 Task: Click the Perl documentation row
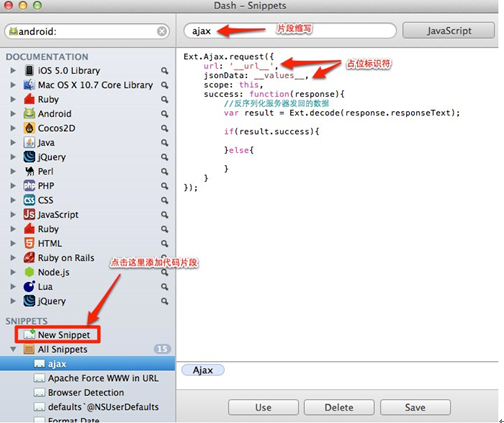coord(87,171)
